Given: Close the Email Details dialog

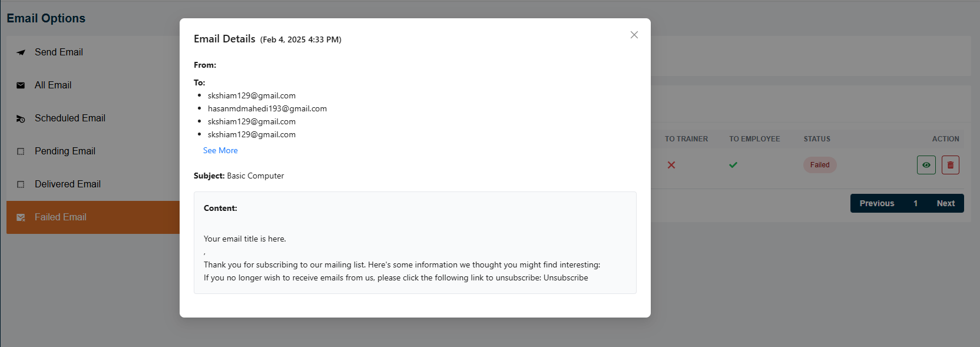Looking at the screenshot, I should coord(634,35).
